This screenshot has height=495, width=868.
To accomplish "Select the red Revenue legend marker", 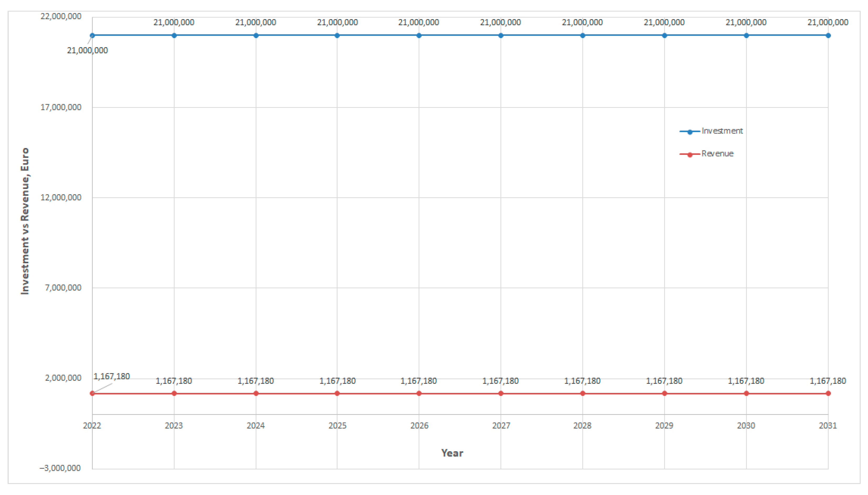I will point(690,155).
